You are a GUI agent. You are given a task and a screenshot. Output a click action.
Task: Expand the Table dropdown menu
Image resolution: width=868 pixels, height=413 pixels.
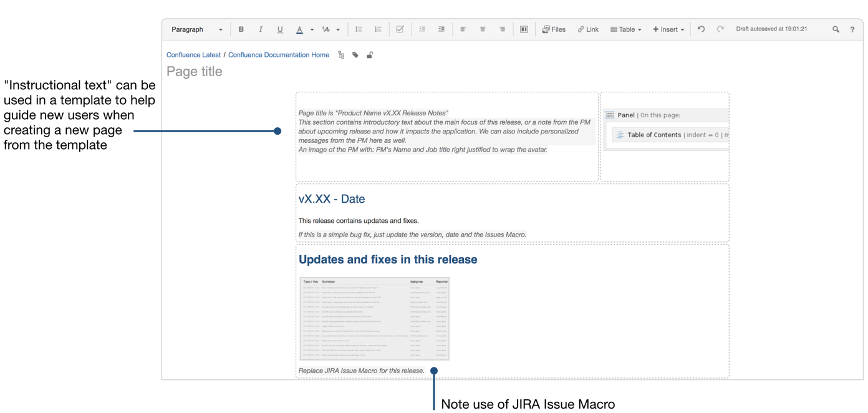[x=625, y=29]
